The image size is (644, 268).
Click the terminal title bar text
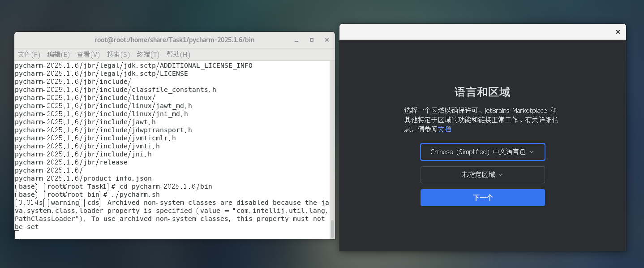click(174, 40)
